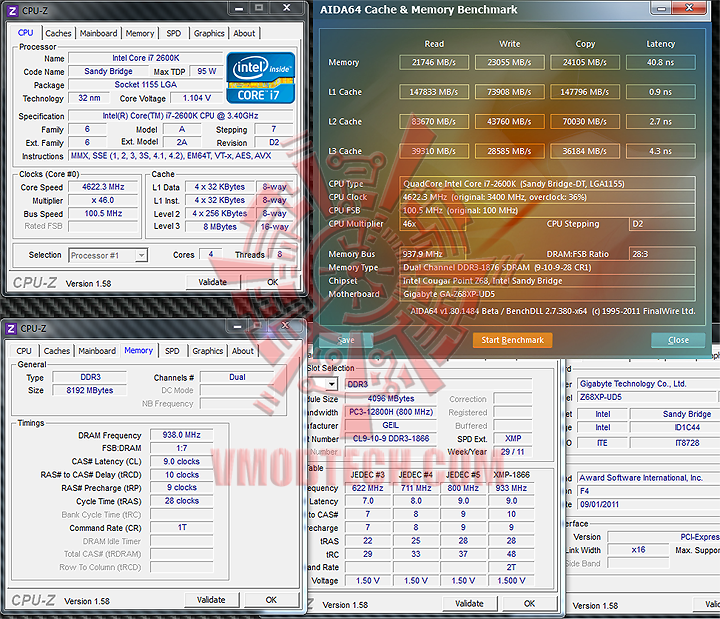Click the Channels # value Dual

[x=237, y=377]
